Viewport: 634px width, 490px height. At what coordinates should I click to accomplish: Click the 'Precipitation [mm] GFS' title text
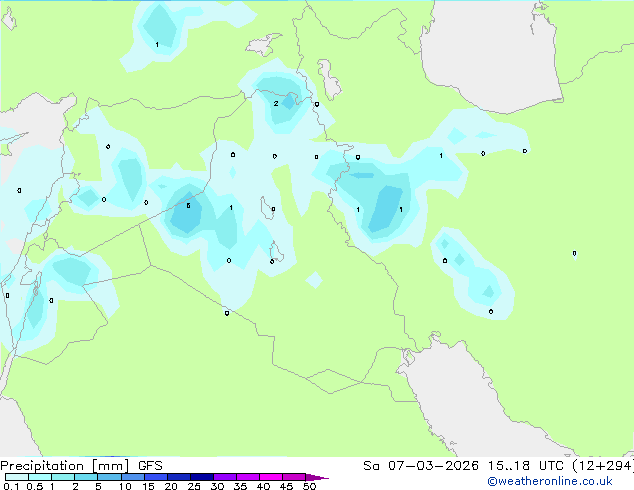click(81, 466)
